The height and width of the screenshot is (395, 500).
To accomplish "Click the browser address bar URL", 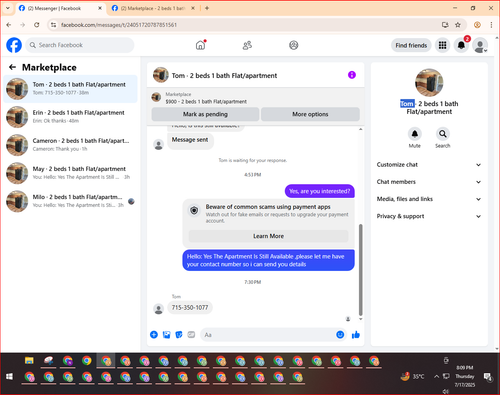I will [119, 25].
